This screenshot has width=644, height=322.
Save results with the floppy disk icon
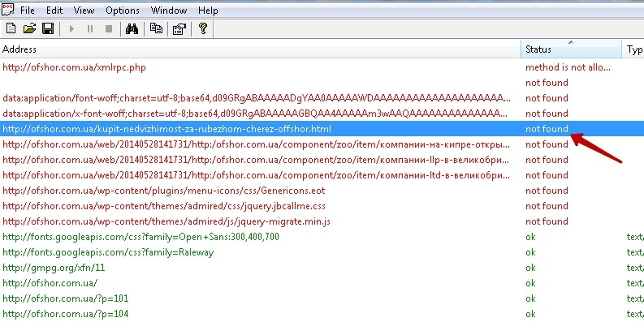tap(48, 28)
